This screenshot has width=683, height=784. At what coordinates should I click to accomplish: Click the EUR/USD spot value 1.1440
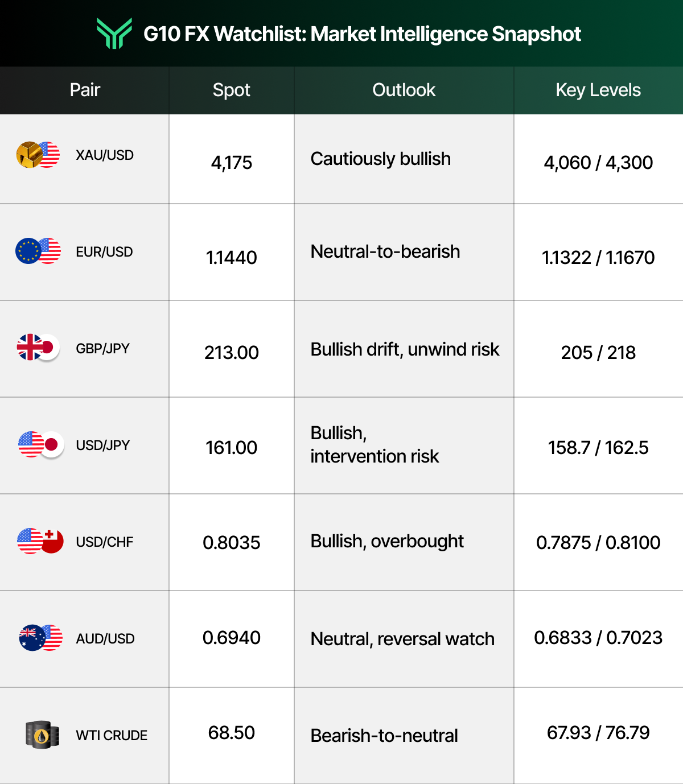pyautogui.click(x=231, y=258)
